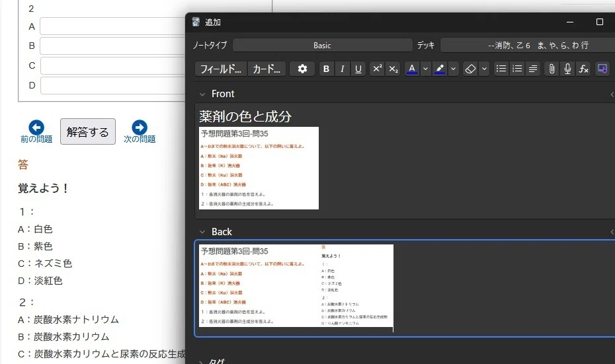Apply superscript formatting
The height and width of the screenshot is (364, 615).
coord(377,69)
